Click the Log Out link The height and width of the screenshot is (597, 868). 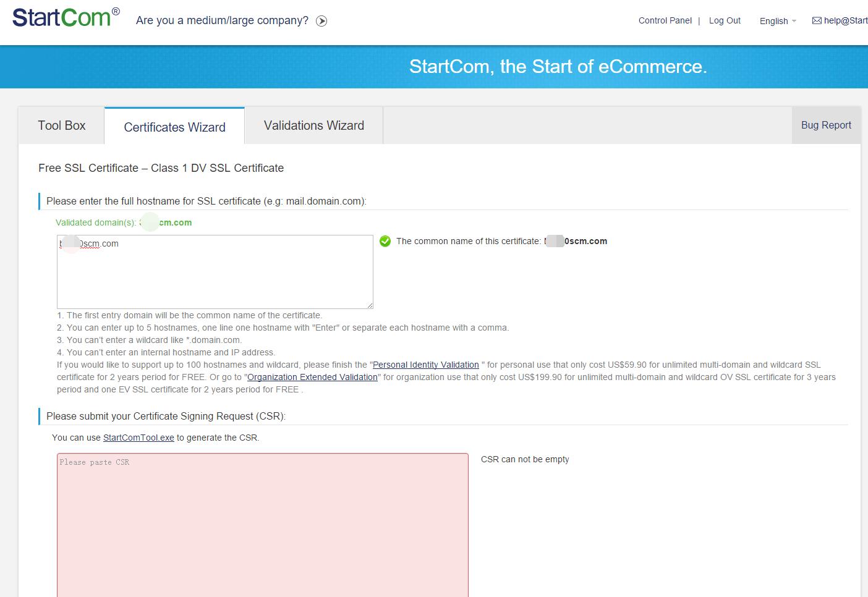725,20
